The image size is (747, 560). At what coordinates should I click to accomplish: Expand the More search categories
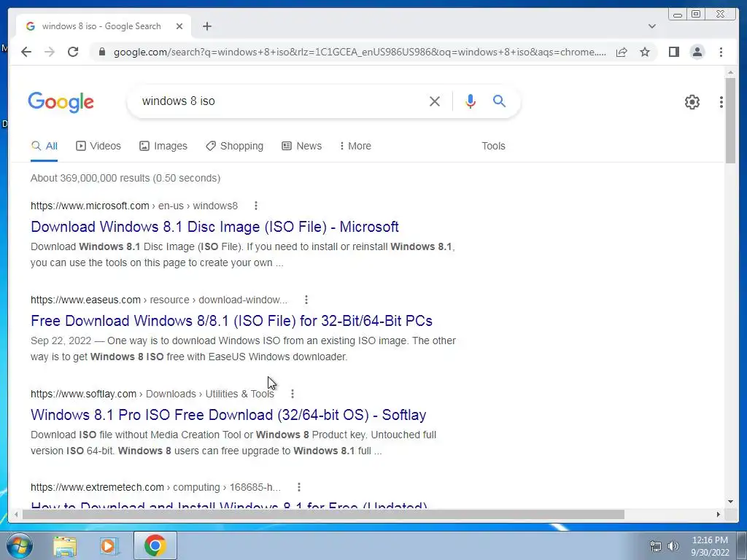pyautogui.click(x=355, y=146)
